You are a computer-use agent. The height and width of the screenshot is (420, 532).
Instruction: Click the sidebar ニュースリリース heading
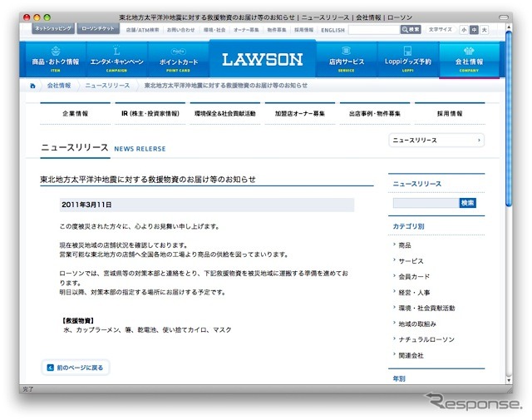pos(417,184)
